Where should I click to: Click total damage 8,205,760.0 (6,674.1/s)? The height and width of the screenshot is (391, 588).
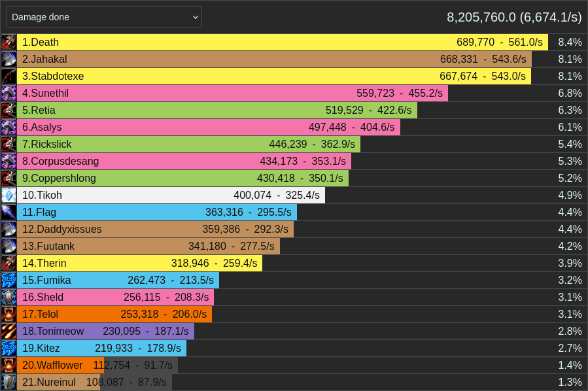[514, 17]
